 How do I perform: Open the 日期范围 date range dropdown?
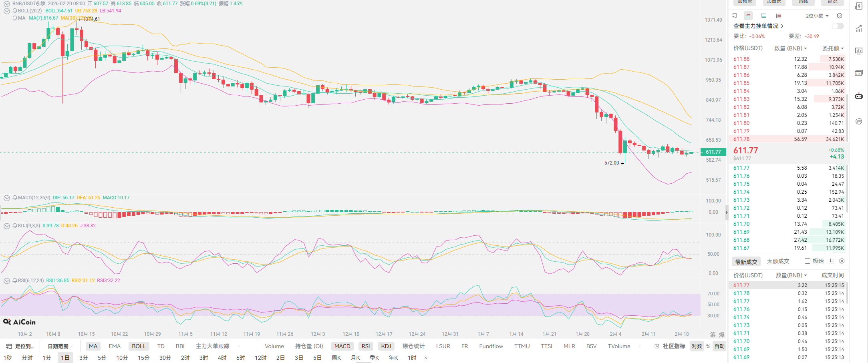tap(60, 346)
